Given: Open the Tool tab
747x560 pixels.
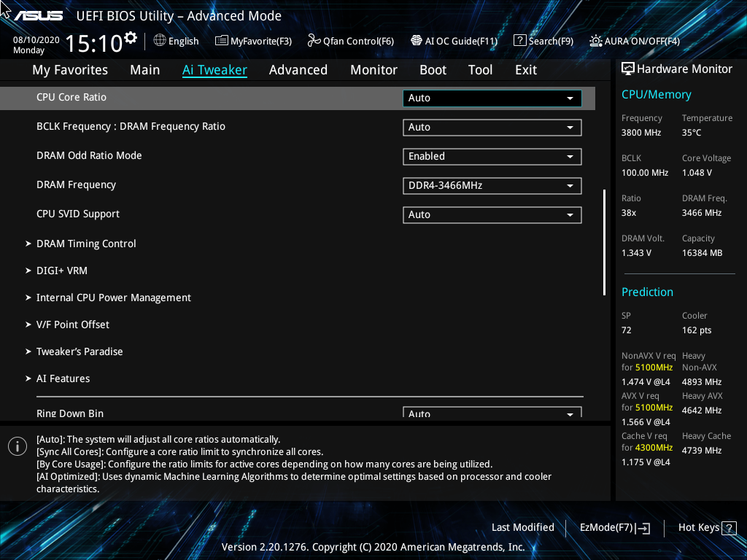Looking at the screenshot, I should point(480,70).
